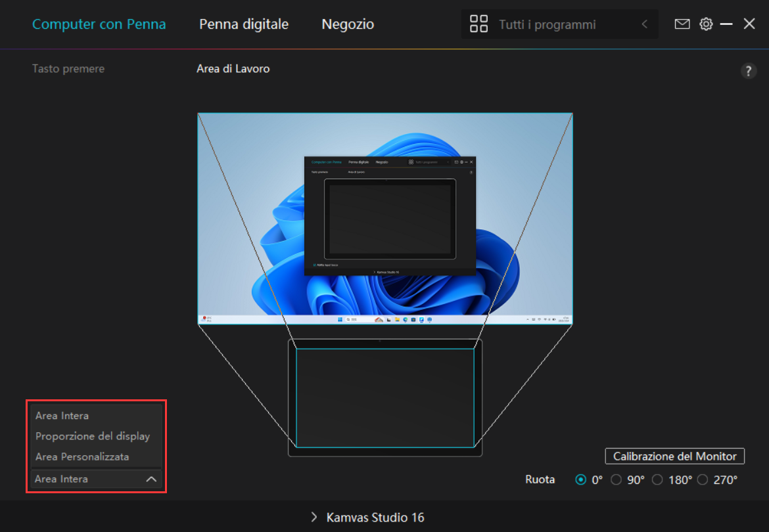769x532 pixels.
Task: Expand the Area Intera dropdown chevron
Action: pos(152,479)
